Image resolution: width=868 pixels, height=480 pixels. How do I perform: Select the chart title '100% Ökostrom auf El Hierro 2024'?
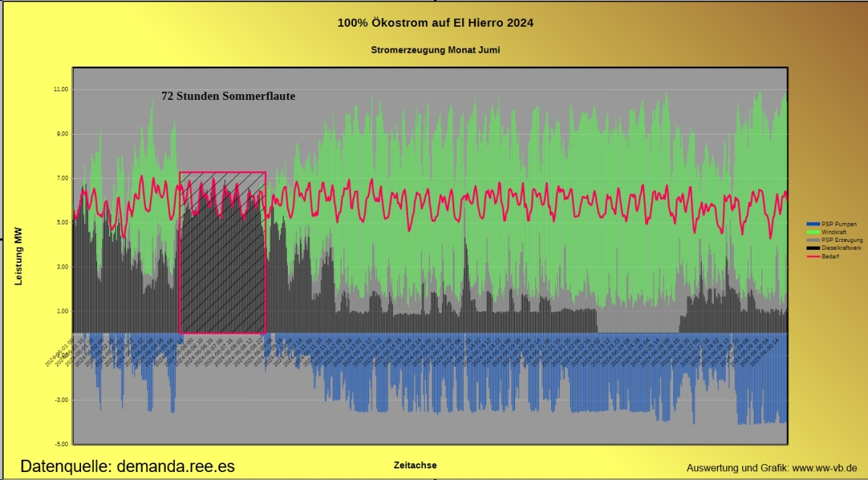click(x=435, y=23)
